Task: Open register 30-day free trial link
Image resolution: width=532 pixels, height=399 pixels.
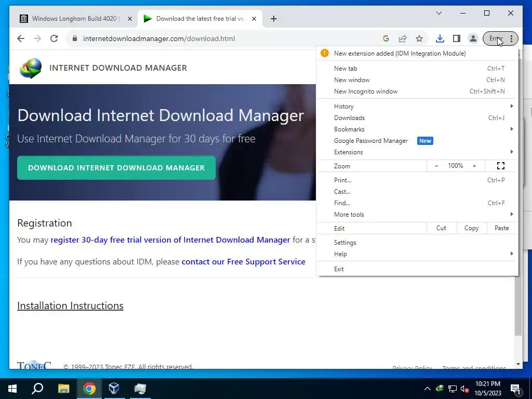Action: pyautogui.click(x=170, y=240)
